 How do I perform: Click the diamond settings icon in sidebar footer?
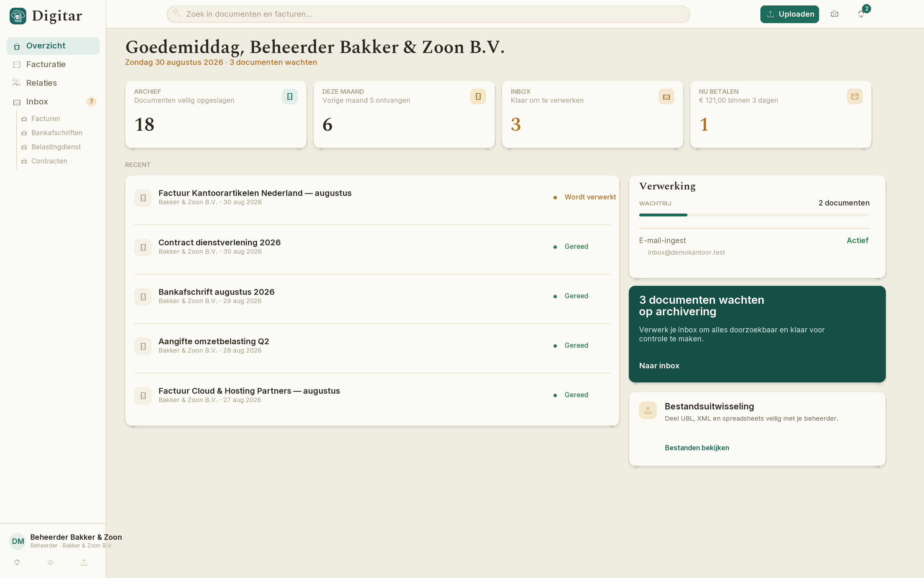click(x=50, y=562)
